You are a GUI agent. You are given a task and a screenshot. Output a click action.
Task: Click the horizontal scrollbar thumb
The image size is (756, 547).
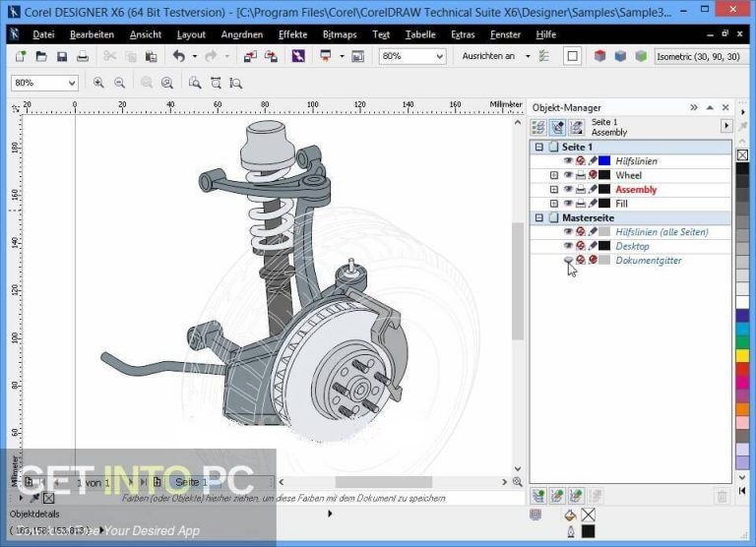tap(383, 482)
